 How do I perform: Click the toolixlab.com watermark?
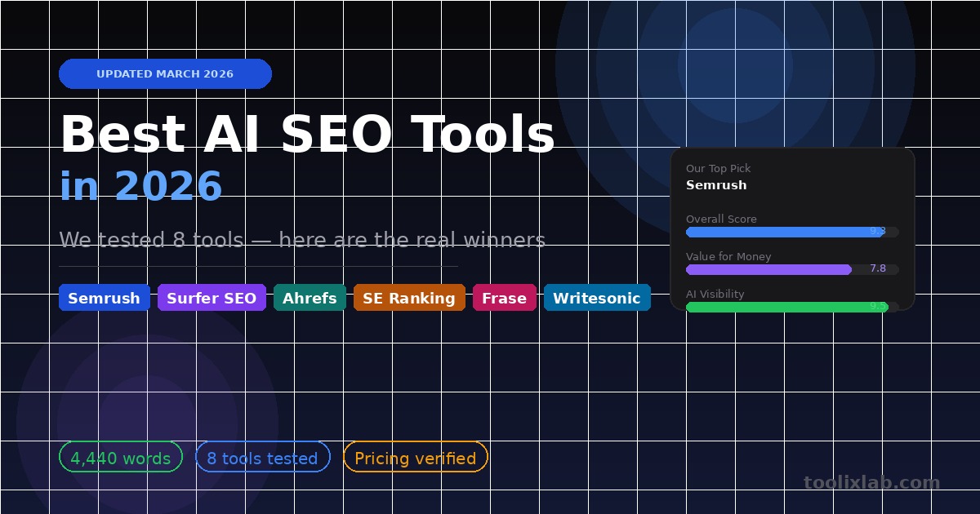871,481
